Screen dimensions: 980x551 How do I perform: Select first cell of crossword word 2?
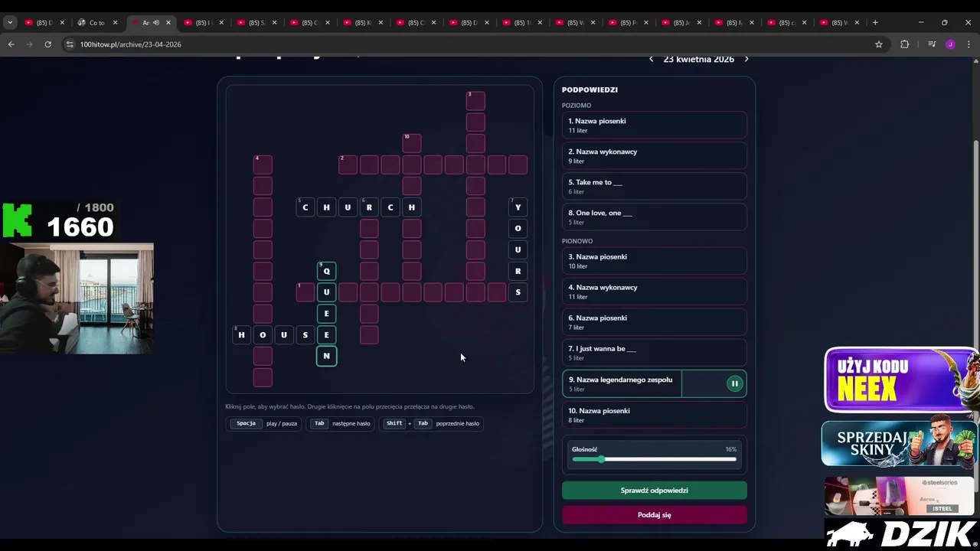[348, 165]
